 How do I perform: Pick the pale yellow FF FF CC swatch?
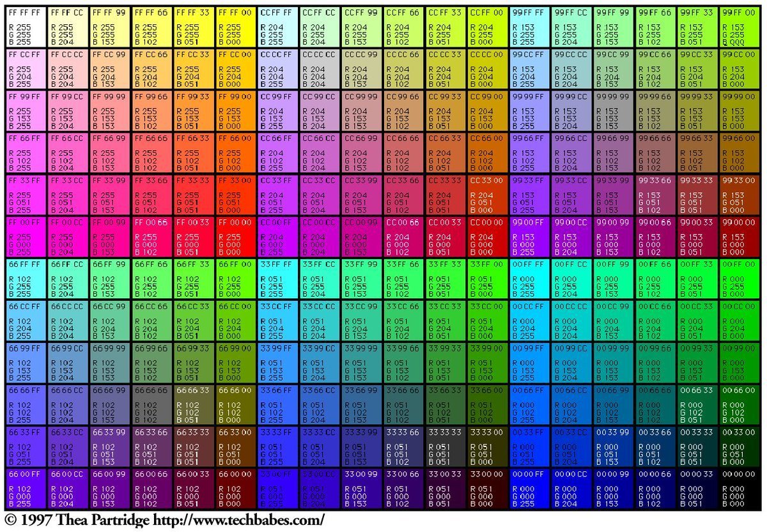[x=68, y=26]
